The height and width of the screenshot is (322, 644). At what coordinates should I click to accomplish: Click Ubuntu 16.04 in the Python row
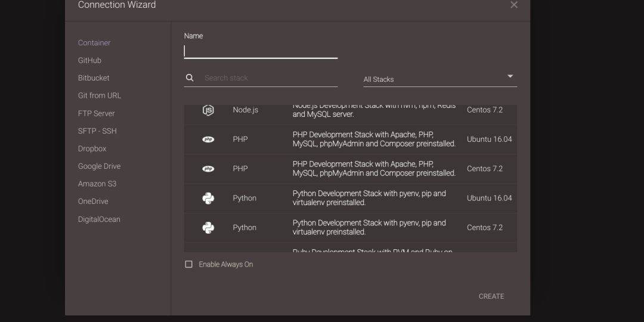coord(489,199)
